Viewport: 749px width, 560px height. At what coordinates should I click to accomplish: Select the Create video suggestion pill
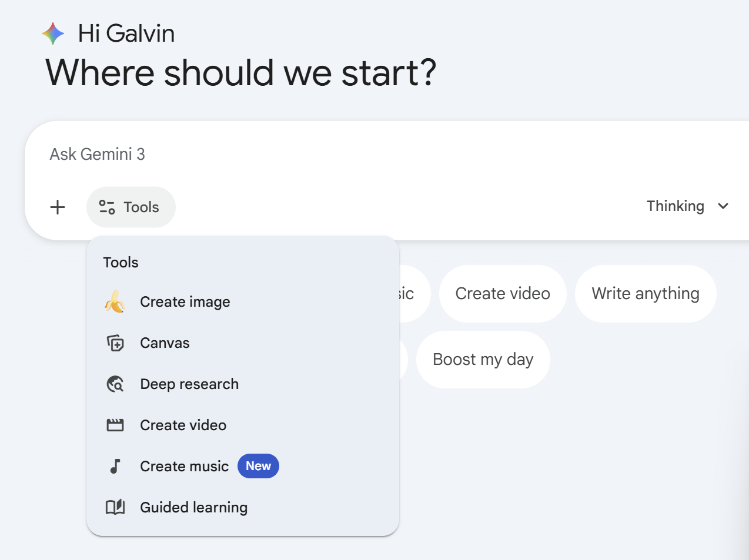(x=503, y=293)
